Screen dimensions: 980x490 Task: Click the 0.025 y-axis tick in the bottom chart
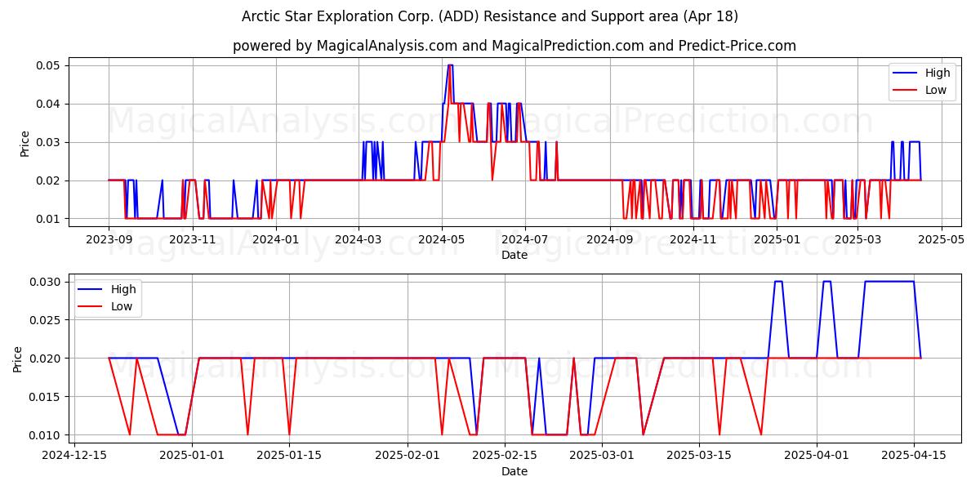click(x=47, y=320)
